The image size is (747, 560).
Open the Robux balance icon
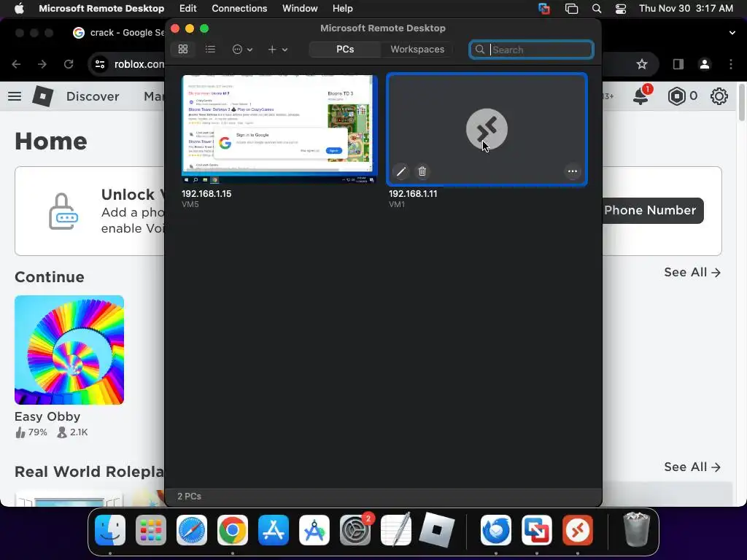click(676, 96)
